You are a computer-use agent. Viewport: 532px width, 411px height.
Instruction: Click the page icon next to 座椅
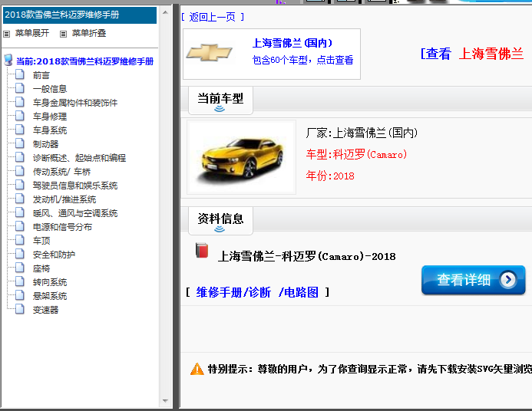point(20,268)
